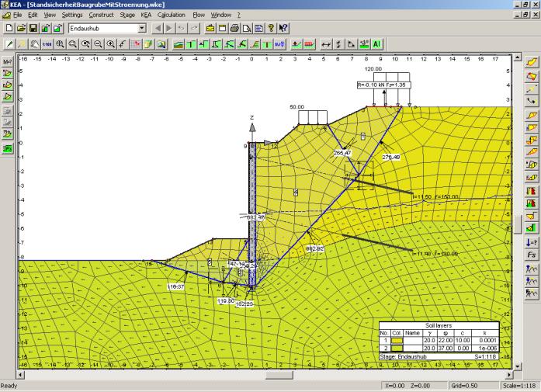
Task: Click the horizontal dimension arrow tool
Action: (x=326, y=44)
